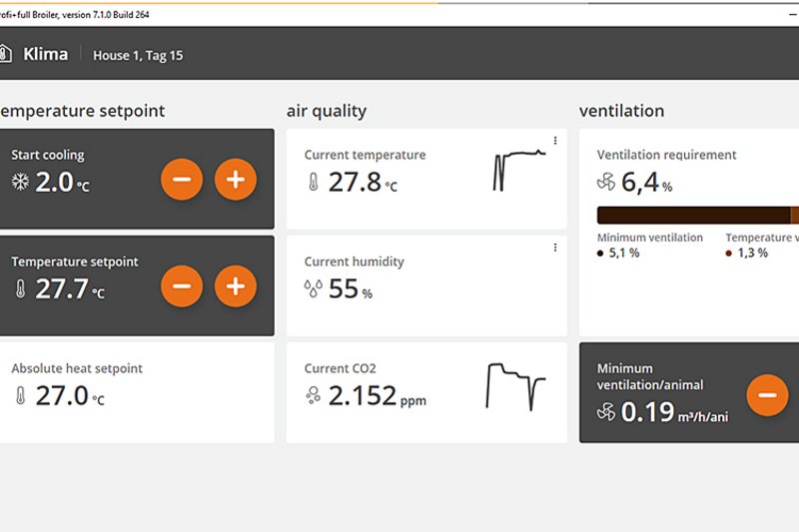Click thermometer icon in Absolute heat setpoint

click(20, 396)
